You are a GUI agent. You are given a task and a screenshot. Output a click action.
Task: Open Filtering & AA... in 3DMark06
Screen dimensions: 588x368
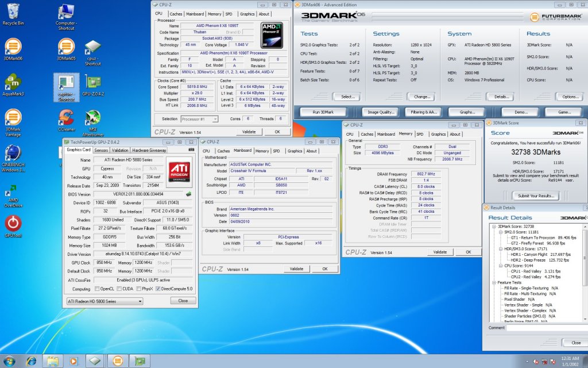pos(424,112)
